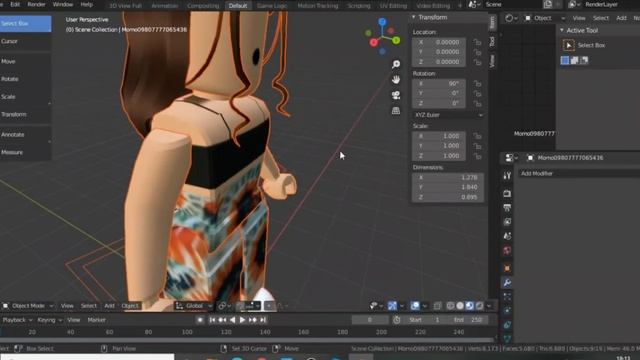Select the Annotate tool
The width and height of the screenshot is (640, 360).
tap(25, 135)
